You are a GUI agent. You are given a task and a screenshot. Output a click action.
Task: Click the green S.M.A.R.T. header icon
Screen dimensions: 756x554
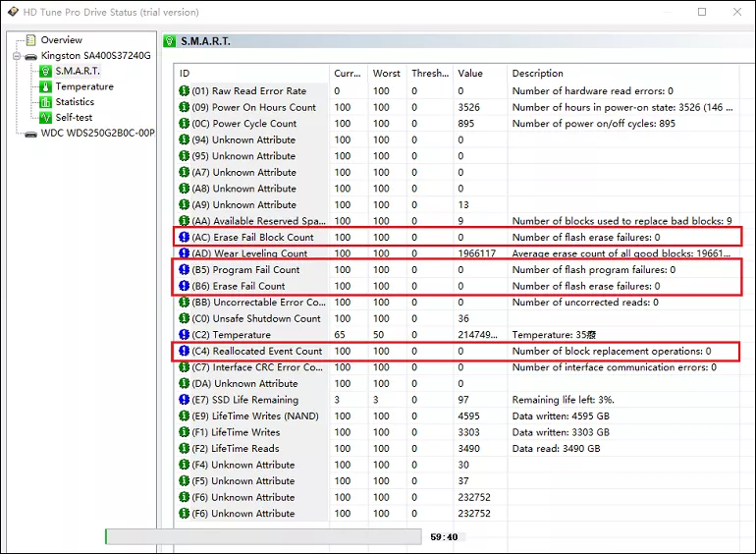pos(170,41)
